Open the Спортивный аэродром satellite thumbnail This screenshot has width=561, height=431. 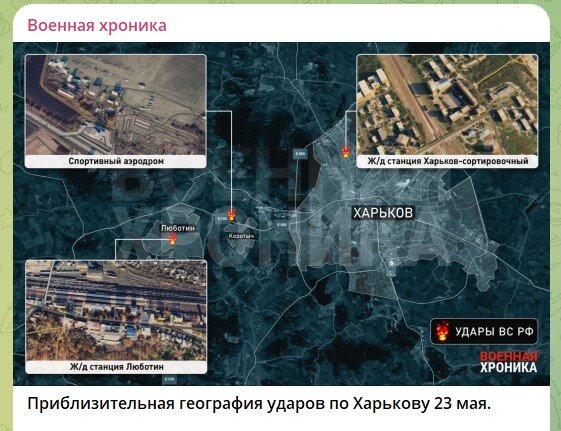pos(116,105)
